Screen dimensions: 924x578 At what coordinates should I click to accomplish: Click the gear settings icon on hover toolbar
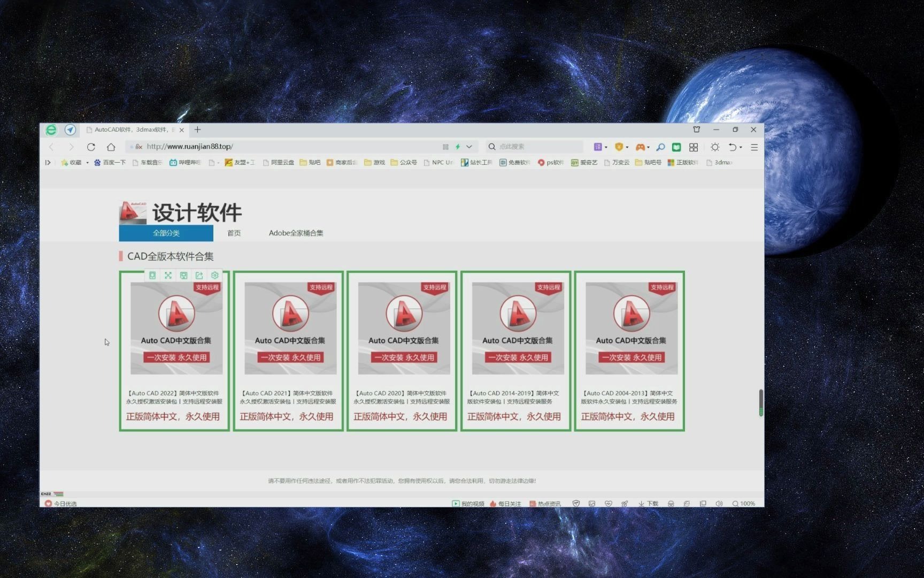214,275
